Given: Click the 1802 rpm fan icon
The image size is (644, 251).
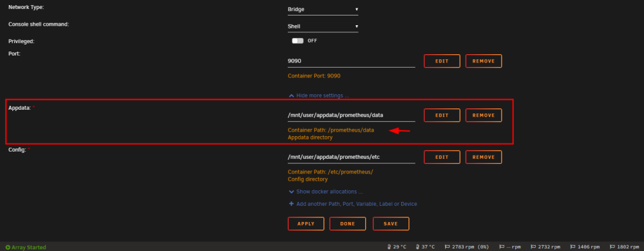Looking at the screenshot, I should click(x=612, y=247).
